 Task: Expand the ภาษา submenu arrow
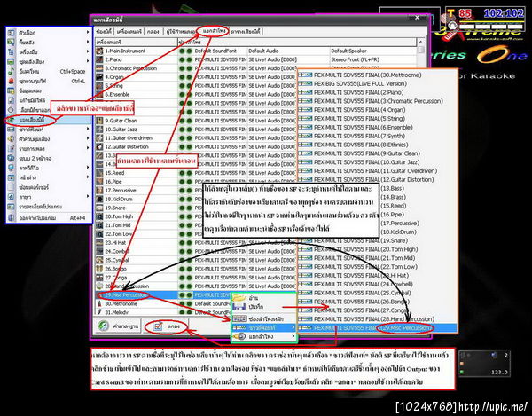point(88,197)
